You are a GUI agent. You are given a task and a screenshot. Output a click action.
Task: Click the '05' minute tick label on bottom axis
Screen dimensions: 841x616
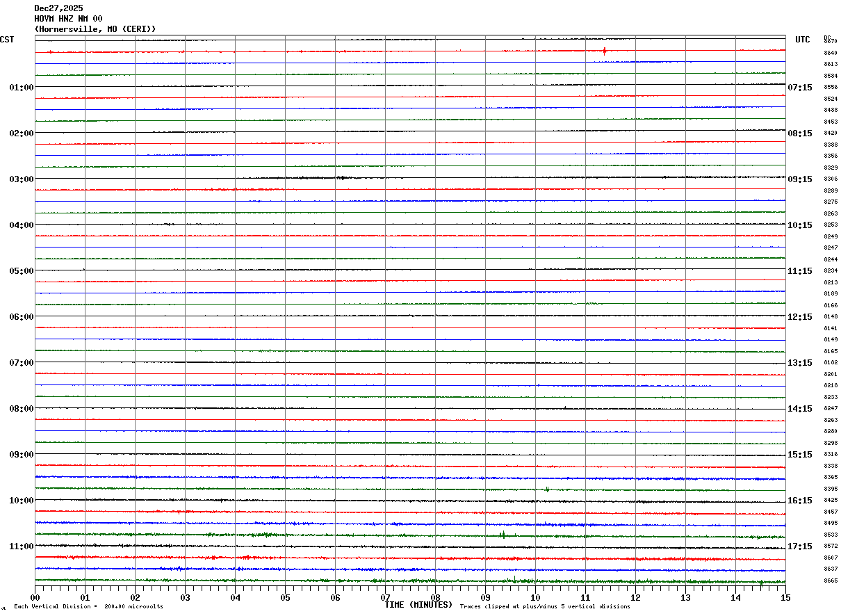click(285, 597)
